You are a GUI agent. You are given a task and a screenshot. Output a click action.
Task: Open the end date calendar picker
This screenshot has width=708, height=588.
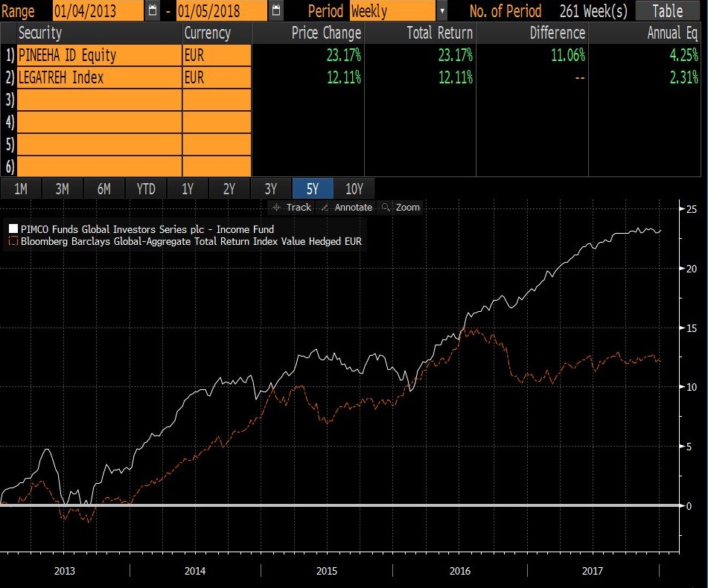pos(276,10)
